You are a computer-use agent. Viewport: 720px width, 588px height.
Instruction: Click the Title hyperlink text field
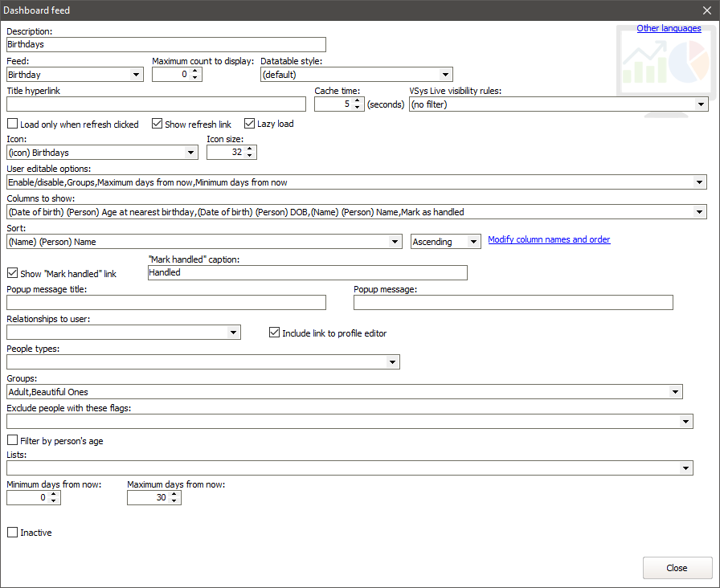tap(156, 104)
